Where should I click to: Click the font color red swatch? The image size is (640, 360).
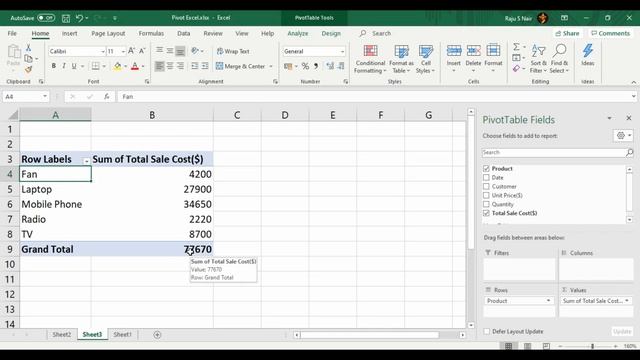135,66
